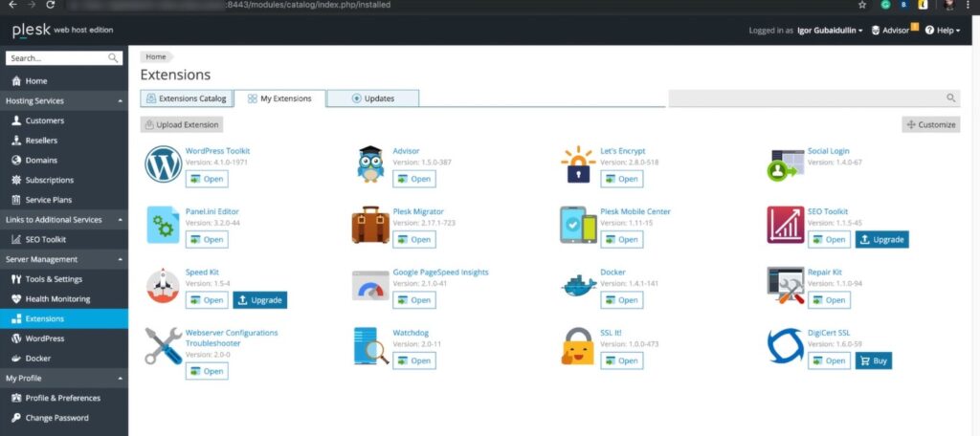Buy the DigiCert SSL extension
The image size is (980, 436).
pos(874,360)
